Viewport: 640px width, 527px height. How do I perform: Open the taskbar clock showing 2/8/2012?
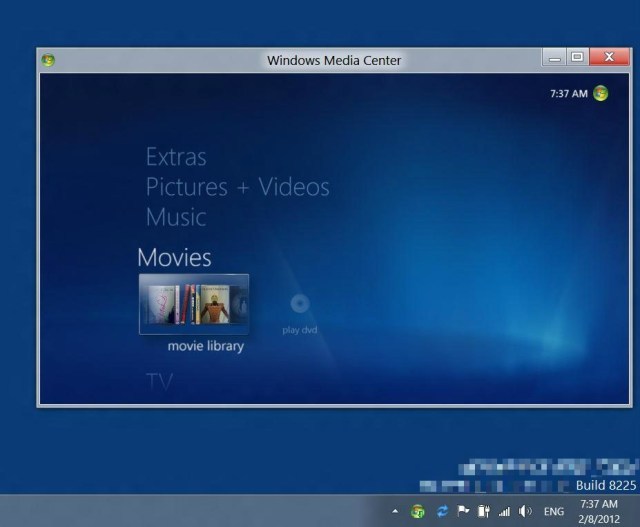point(599,511)
